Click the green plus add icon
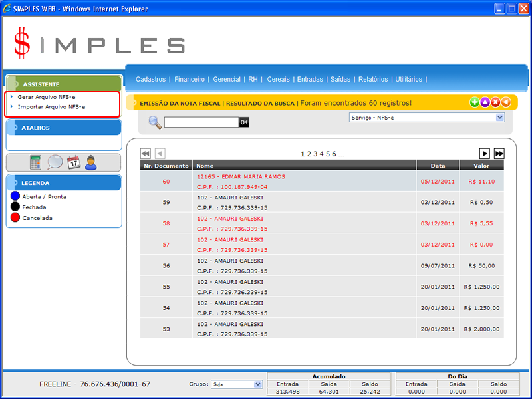 474,102
